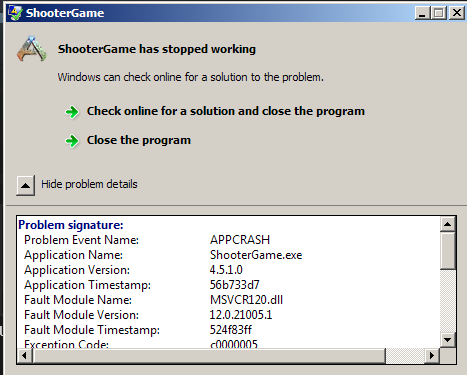Close the ShooterGame dialog with X

pos(457,13)
